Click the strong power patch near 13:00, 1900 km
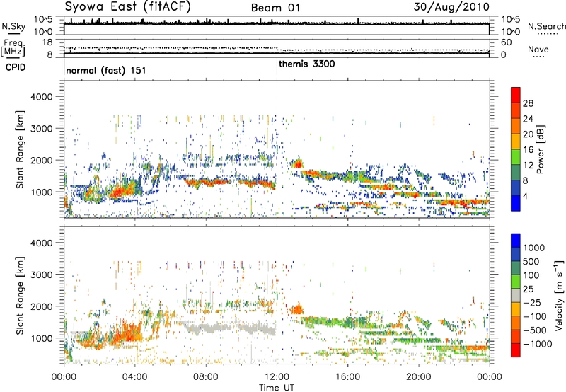566x392 pixels. (x=298, y=164)
